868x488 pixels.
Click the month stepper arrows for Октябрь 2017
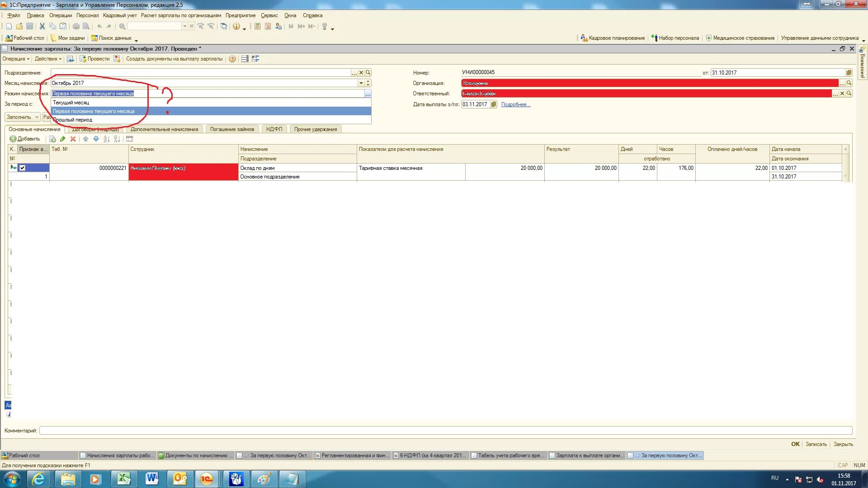368,83
